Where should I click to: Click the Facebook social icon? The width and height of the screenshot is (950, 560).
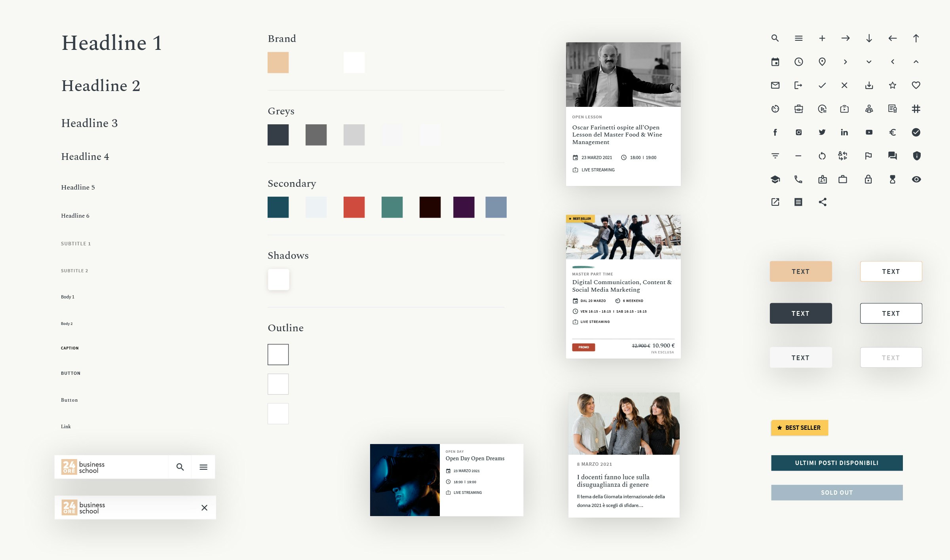tap(775, 132)
